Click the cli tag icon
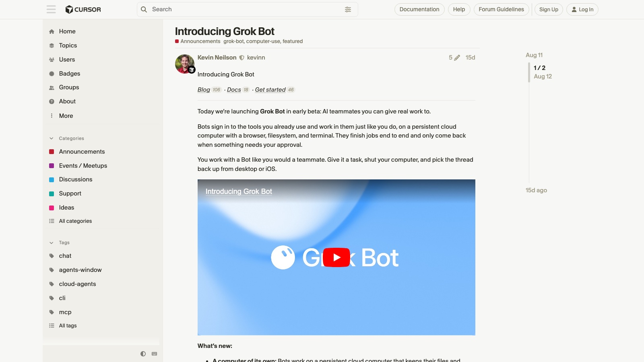 [52, 298]
